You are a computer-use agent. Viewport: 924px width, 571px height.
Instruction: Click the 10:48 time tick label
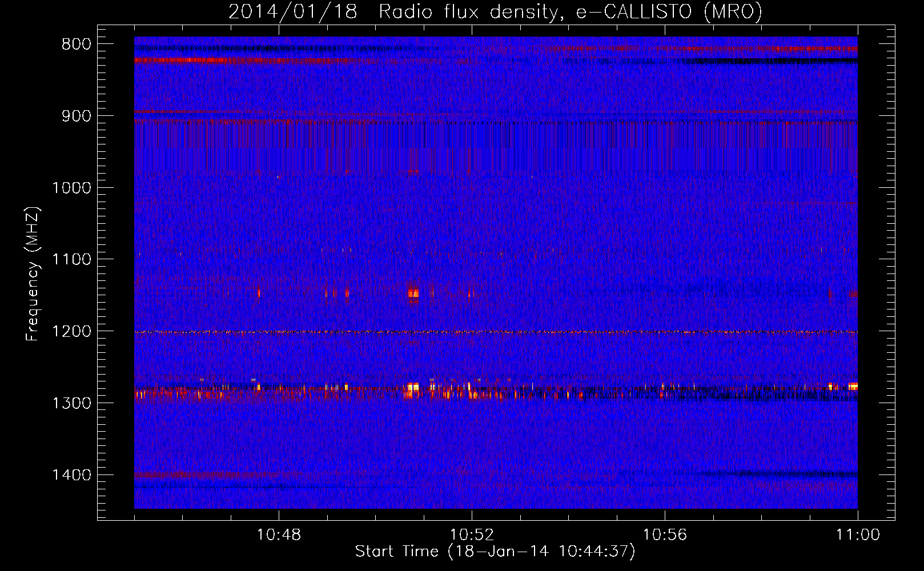click(x=279, y=535)
